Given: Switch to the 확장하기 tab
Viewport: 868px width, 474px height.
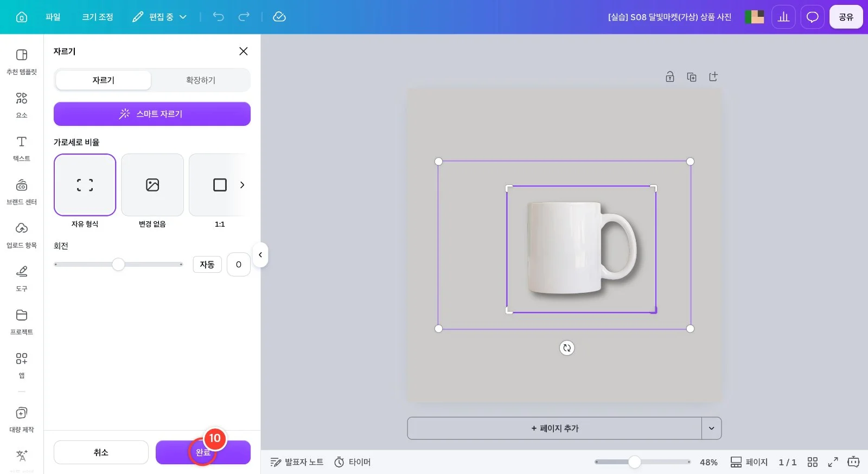Looking at the screenshot, I should coord(201,80).
